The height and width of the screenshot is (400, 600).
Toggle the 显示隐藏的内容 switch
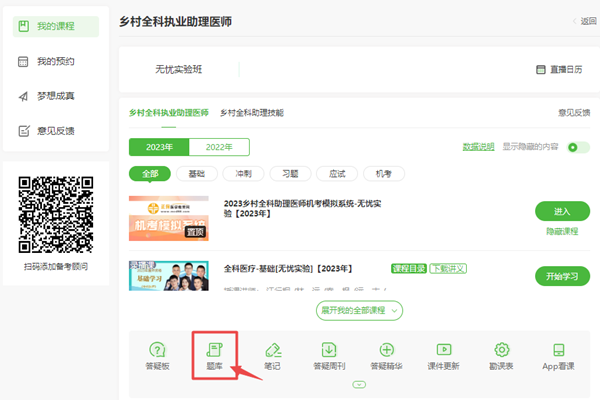(x=577, y=147)
